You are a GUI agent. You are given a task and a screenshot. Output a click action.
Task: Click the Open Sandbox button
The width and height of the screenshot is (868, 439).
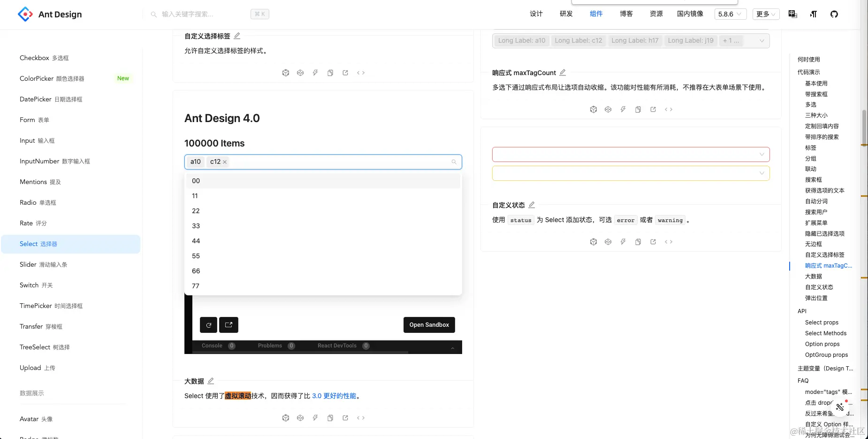tap(428, 324)
